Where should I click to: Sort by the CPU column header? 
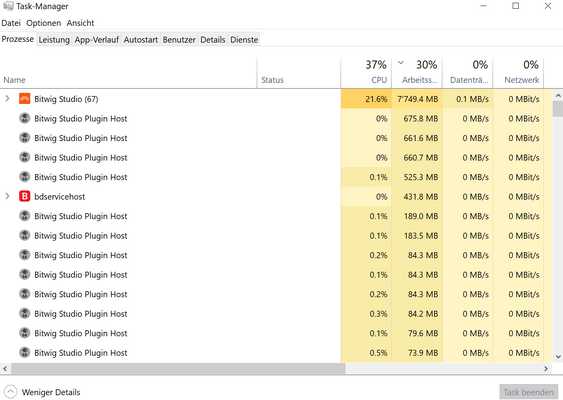pyautogui.click(x=366, y=73)
